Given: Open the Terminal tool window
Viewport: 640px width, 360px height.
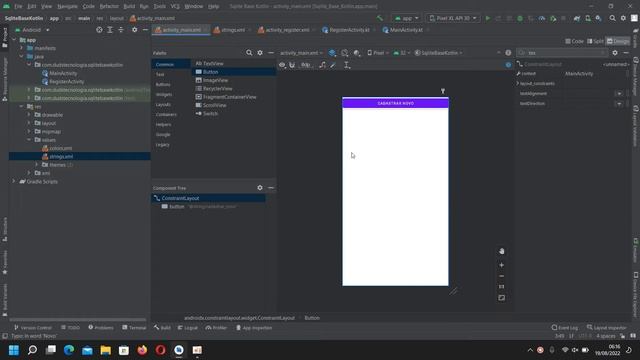Looking at the screenshot, I should [x=134, y=327].
